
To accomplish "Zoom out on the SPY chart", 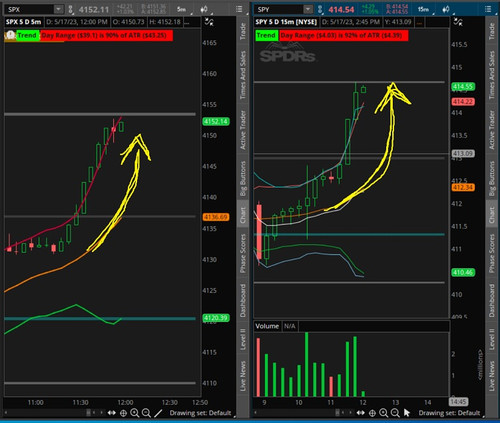I will tap(395, 413).
